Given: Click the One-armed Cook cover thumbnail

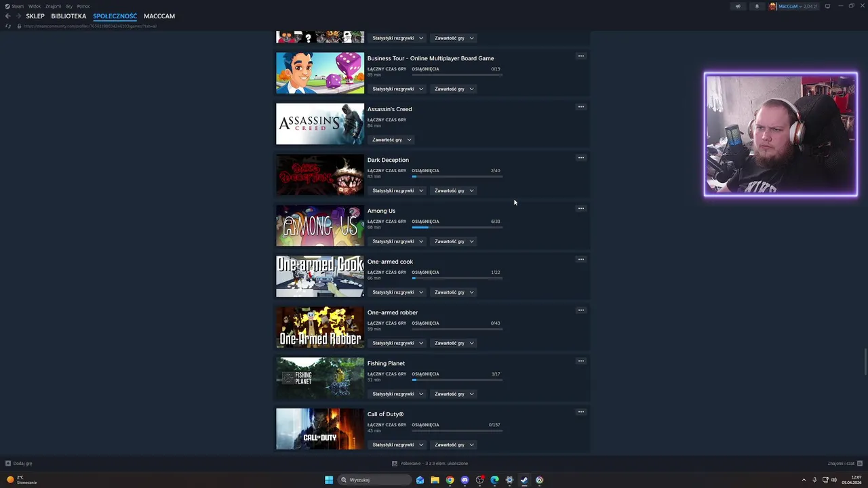Looking at the screenshot, I should tap(320, 277).
